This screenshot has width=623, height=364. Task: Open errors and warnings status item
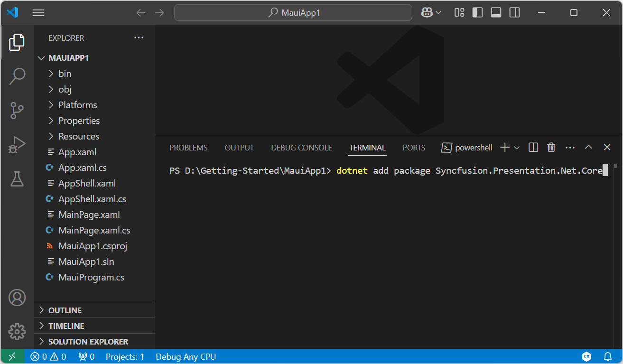pos(48,356)
